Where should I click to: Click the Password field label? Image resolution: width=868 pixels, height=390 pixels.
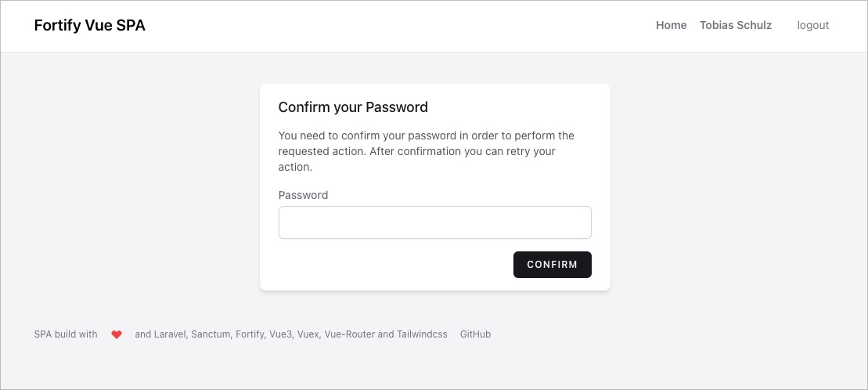click(x=304, y=195)
